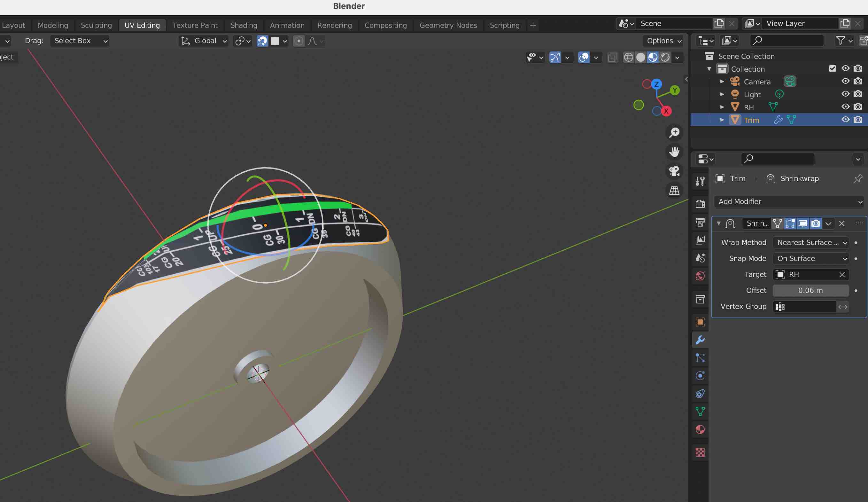The height and width of the screenshot is (502, 868).
Task: Switch to Texture Paint workspace tab
Action: coord(195,25)
